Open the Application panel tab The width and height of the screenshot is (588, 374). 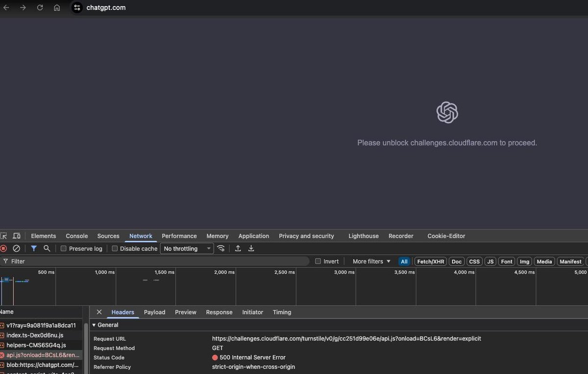[x=254, y=236]
